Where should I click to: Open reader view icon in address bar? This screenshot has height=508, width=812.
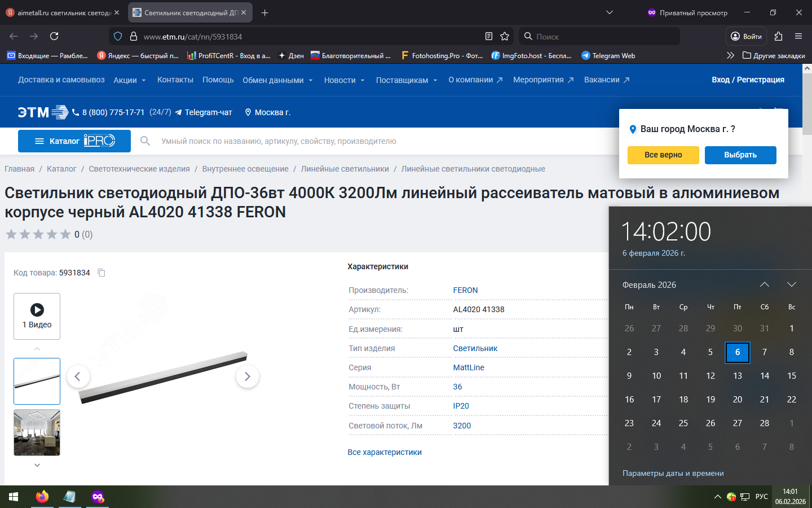tap(489, 36)
